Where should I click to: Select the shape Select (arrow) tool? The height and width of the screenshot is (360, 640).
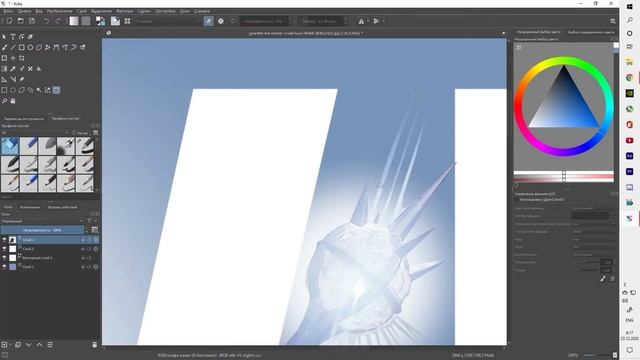[x=4, y=37]
